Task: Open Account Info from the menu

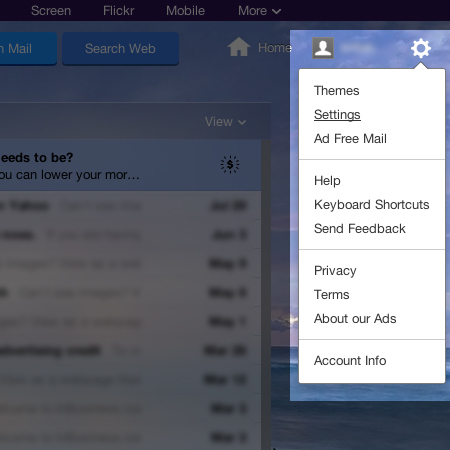Action: coord(350,361)
